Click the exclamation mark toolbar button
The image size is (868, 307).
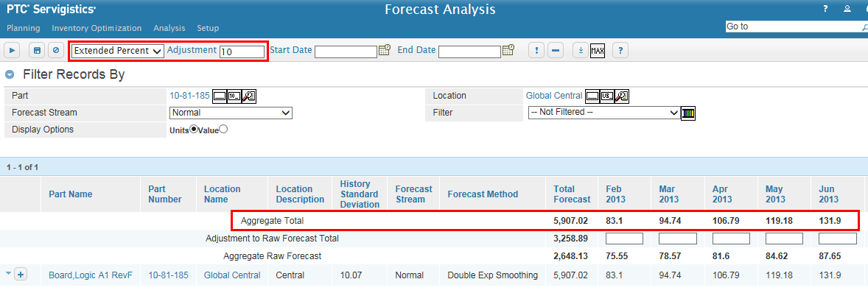click(x=536, y=50)
